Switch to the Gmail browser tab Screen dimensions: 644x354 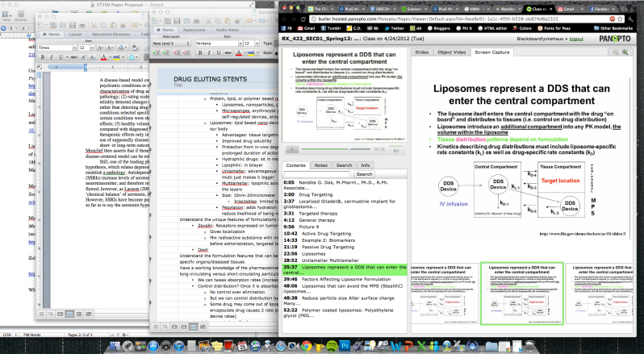click(571, 9)
